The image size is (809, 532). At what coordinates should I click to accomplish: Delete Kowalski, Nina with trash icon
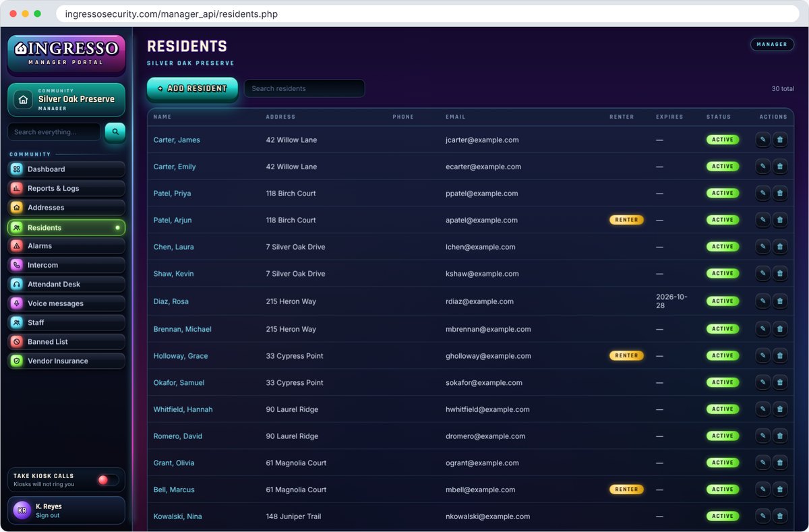(x=780, y=516)
